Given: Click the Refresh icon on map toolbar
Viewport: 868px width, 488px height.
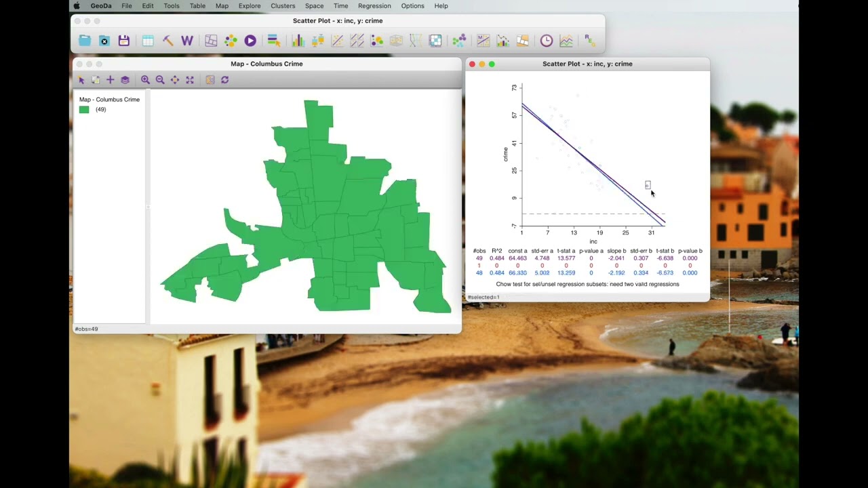Looking at the screenshot, I should click(x=225, y=80).
